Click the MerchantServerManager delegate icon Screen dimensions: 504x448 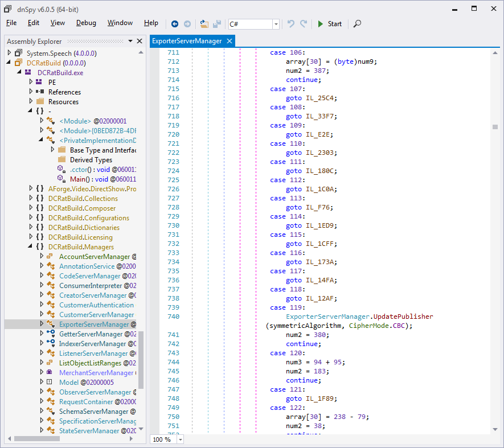(49, 372)
